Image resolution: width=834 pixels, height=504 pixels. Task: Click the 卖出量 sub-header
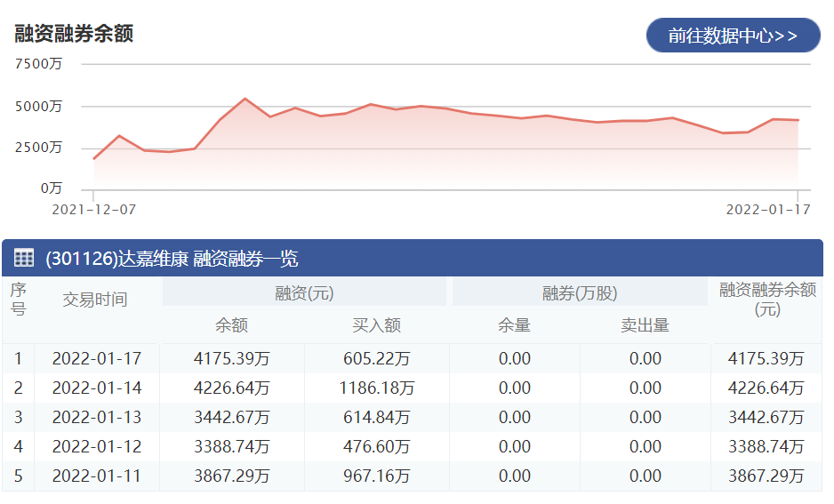646,324
